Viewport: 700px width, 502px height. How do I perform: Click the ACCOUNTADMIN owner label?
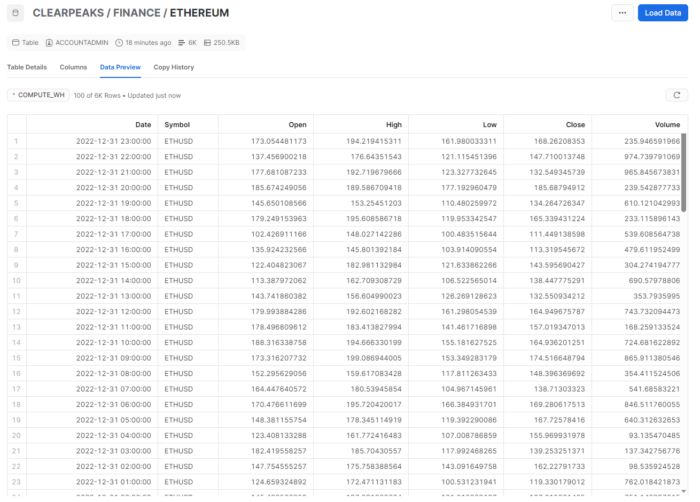(82, 42)
